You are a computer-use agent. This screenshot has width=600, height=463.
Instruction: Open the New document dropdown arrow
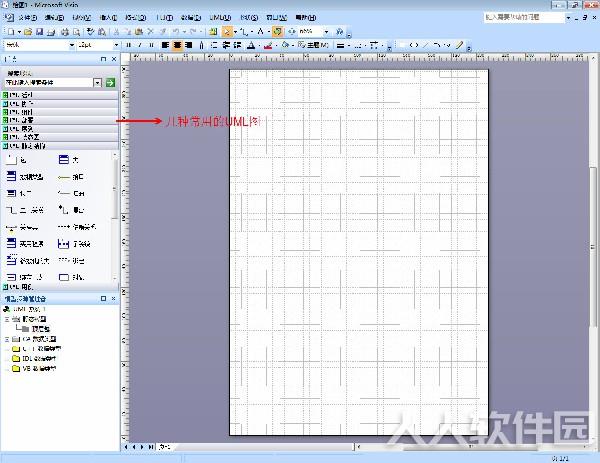19,32
